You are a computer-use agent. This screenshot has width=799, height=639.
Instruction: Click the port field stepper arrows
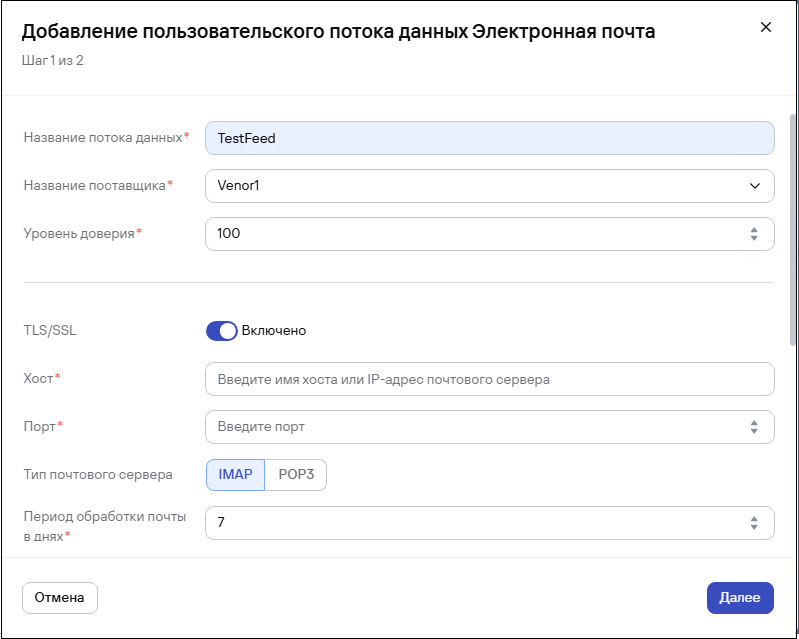(754, 427)
